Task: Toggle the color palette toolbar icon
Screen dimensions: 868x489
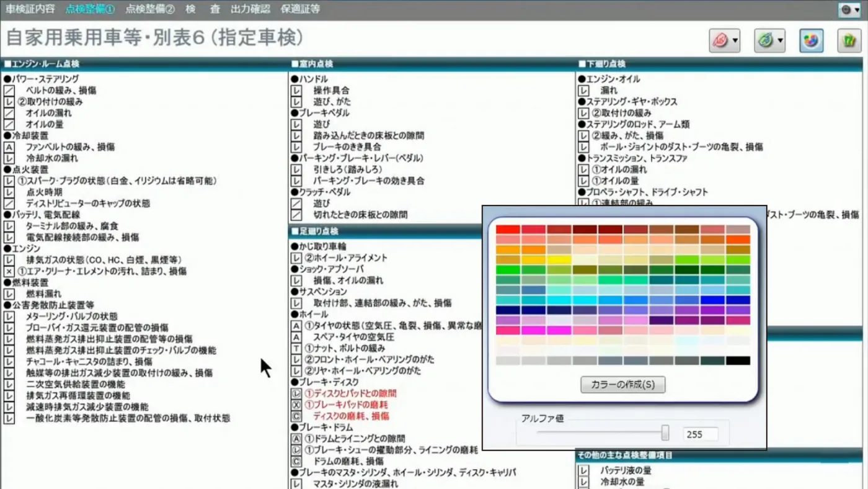Action: pyautogui.click(x=811, y=41)
